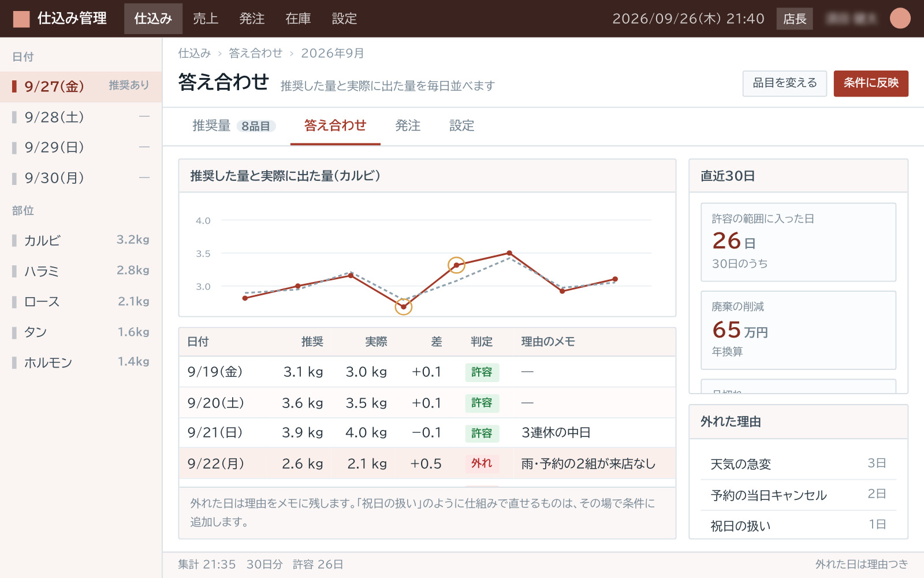The height and width of the screenshot is (578, 924).
Task: Follow the 答え合わせ breadcrumb link
Action: (256, 53)
